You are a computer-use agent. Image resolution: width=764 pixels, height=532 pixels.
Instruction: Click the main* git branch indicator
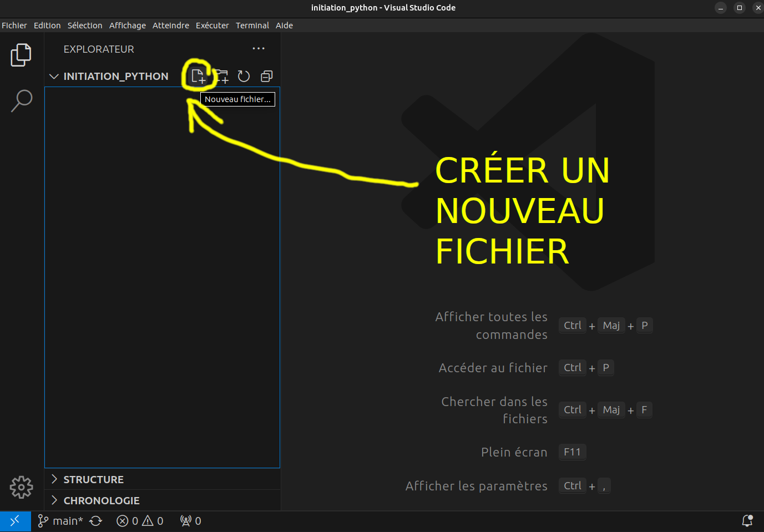tap(60, 521)
